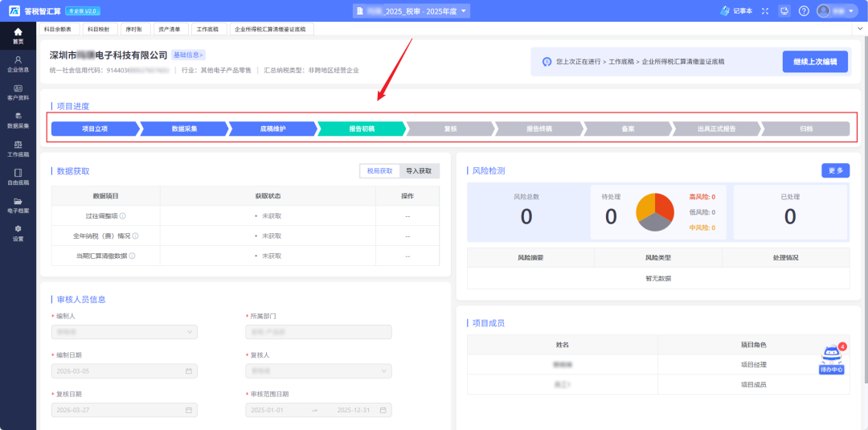Open 自由底稿 in the sidebar

tap(18, 177)
